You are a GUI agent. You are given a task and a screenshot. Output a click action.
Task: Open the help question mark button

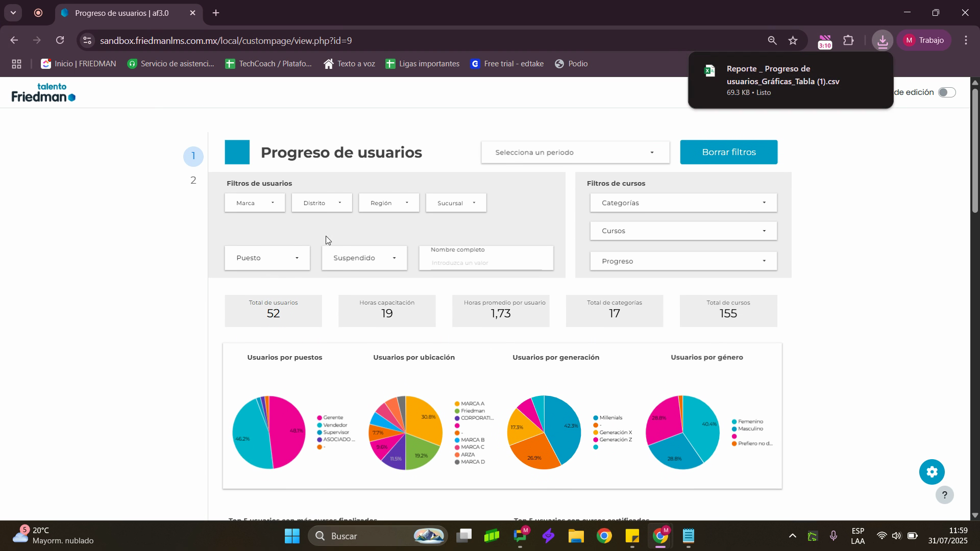pyautogui.click(x=944, y=495)
